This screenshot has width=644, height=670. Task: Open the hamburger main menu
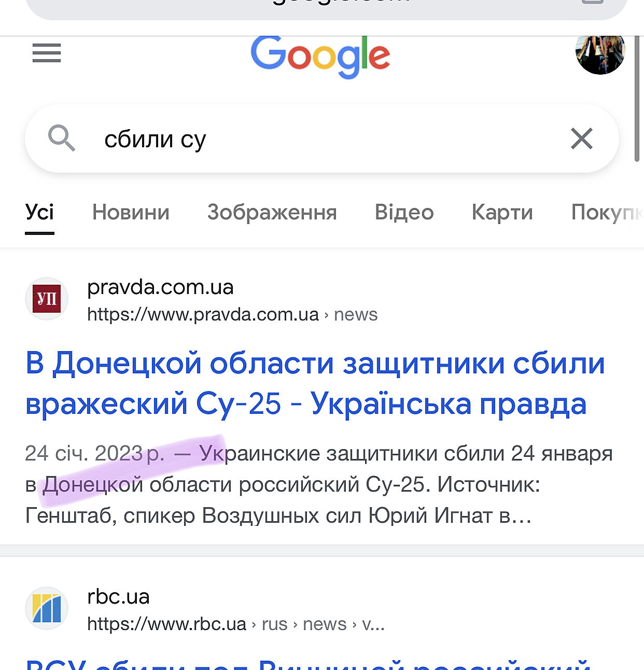pos(47,53)
